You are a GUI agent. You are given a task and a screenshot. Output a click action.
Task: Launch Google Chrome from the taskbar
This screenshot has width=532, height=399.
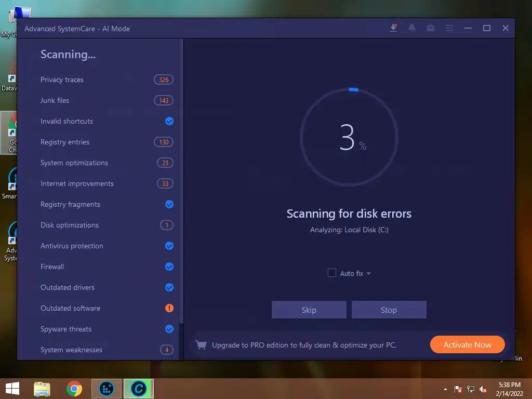pos(74,389)
